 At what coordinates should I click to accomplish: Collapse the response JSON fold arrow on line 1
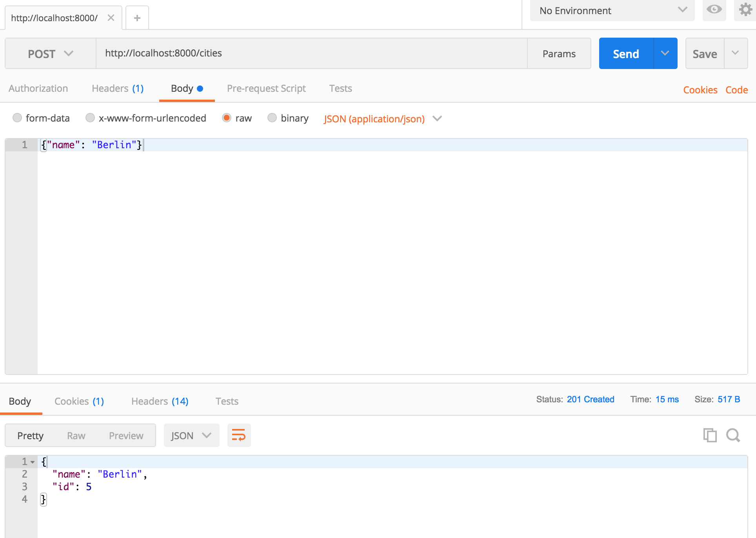tap(33, 462)
